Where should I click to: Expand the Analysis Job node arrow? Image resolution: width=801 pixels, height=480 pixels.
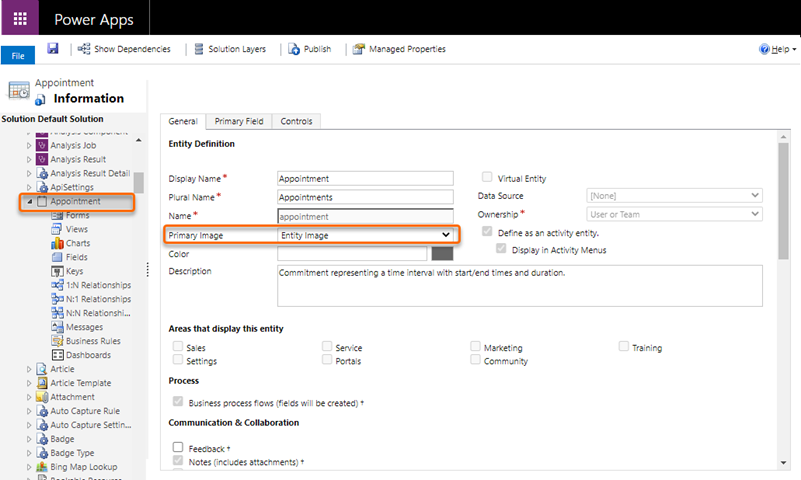coord(29,146)
